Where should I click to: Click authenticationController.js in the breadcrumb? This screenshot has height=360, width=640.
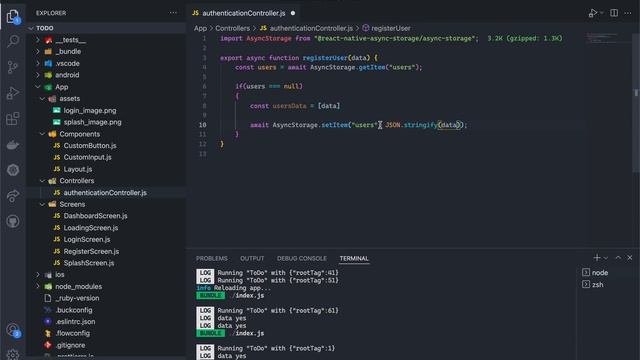pyautogui.click(x=311, y=28)
